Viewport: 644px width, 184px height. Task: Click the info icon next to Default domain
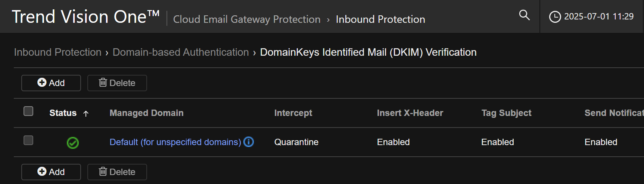coord(249,142)
